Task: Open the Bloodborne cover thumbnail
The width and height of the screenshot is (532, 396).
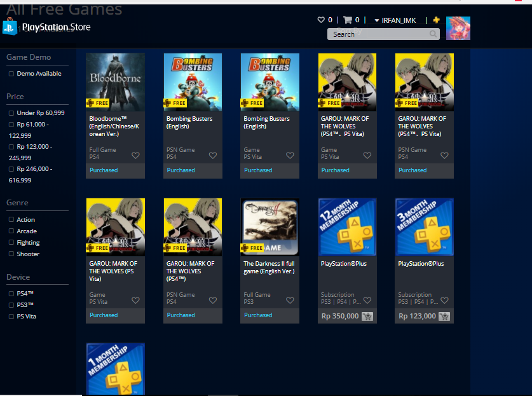Action: (115, 82)
